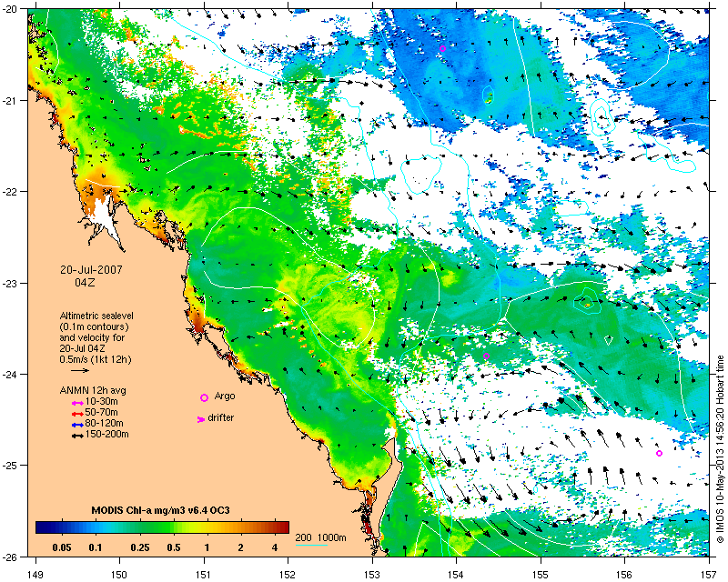Click the 0.1 colorbar tick label
This screenshot has height=582, width=728.
pos(96,547)
